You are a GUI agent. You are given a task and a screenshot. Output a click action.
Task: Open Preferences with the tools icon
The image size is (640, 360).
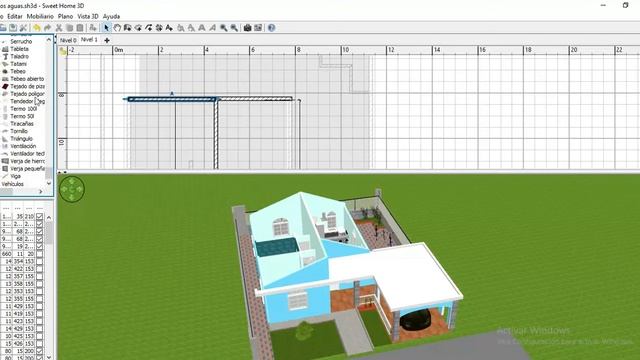[x=23, y=28]
